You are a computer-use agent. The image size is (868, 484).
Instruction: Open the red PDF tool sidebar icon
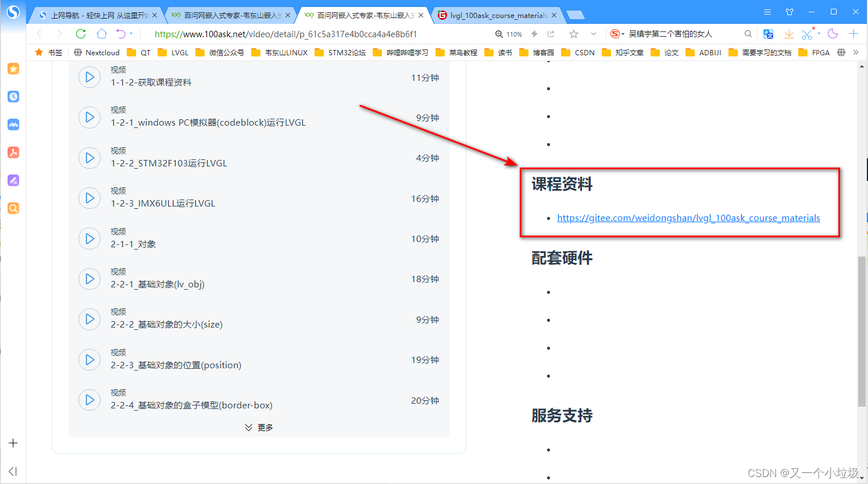pyautogui.click(x=13, y=152)
